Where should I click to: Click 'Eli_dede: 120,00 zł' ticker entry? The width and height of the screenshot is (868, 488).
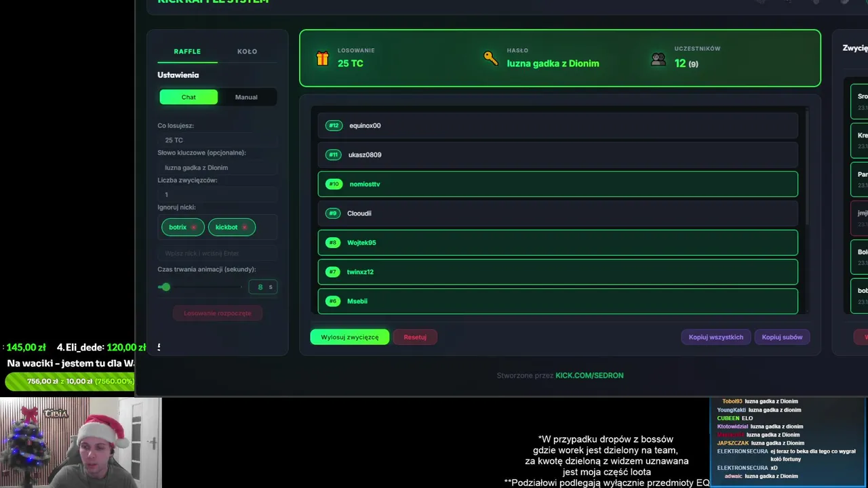point(102,347)
